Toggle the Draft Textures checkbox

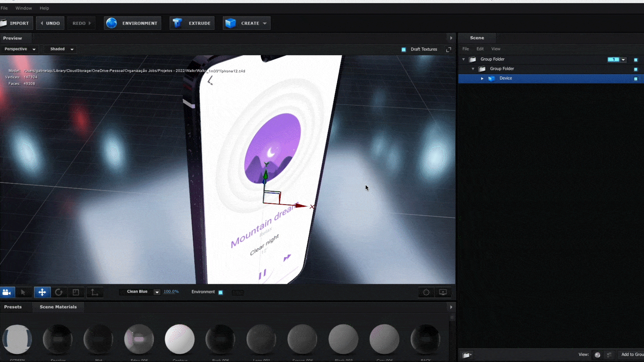click(403, 50)
